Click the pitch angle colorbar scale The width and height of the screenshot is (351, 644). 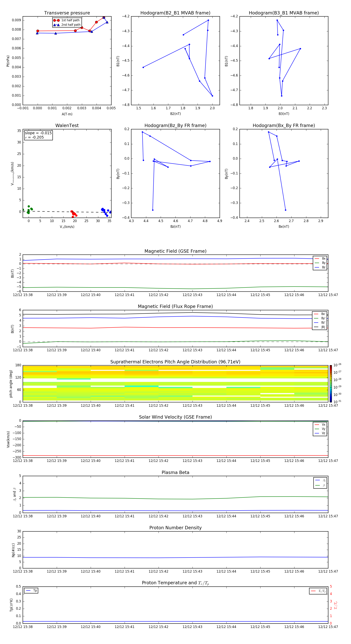point(331,384)
